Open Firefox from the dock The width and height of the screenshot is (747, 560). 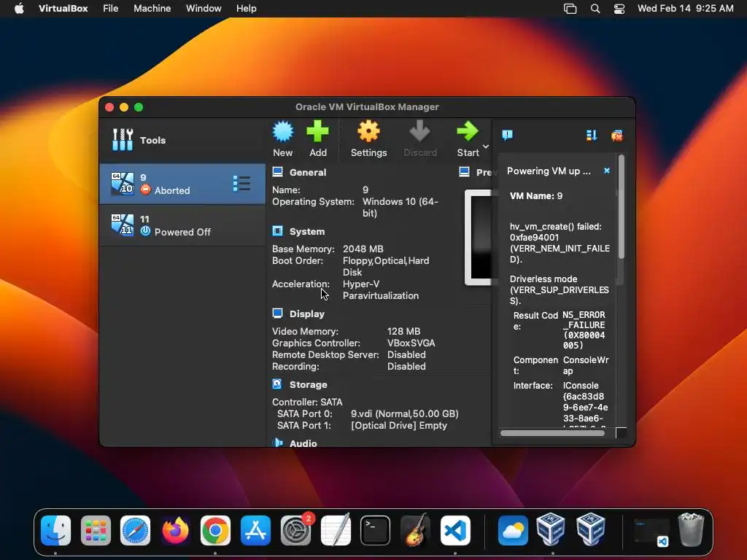coord(175,531)
